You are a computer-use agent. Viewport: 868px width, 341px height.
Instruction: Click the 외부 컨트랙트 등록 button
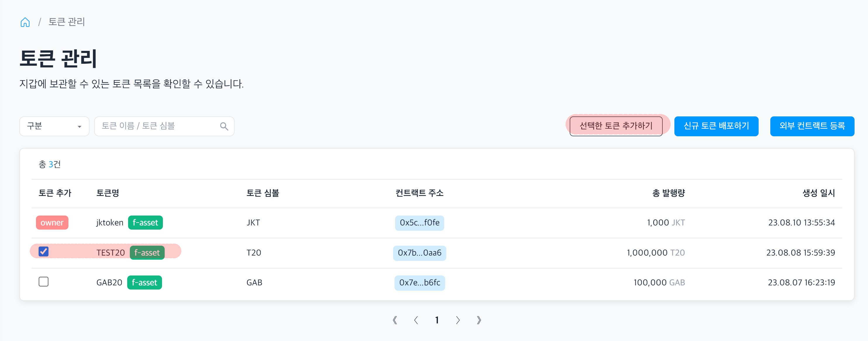click(809, 125)
